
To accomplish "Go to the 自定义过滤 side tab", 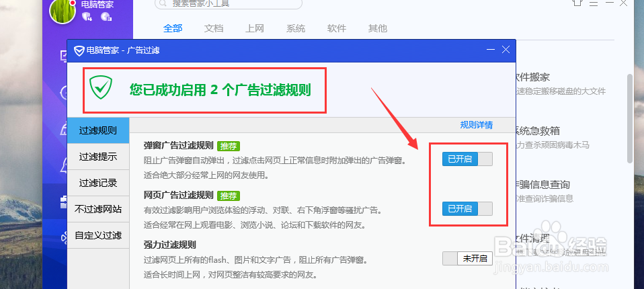I will pos(98,236).
